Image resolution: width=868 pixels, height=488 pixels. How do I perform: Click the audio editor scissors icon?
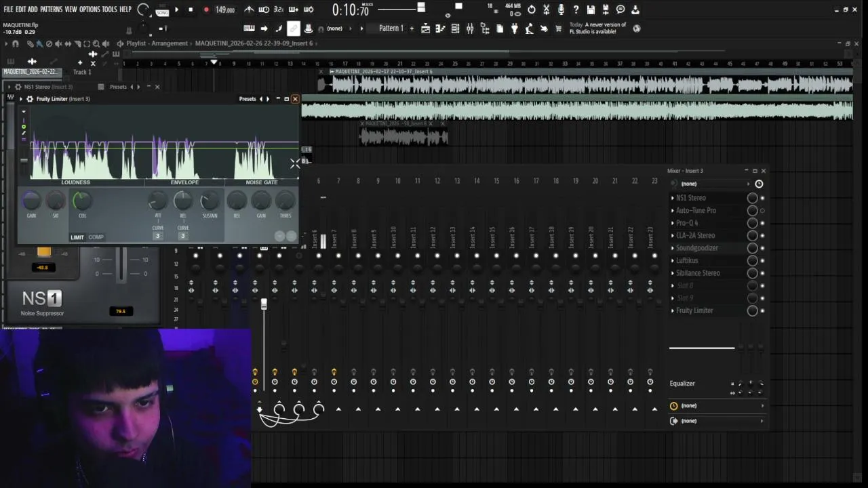click(547, 9)
